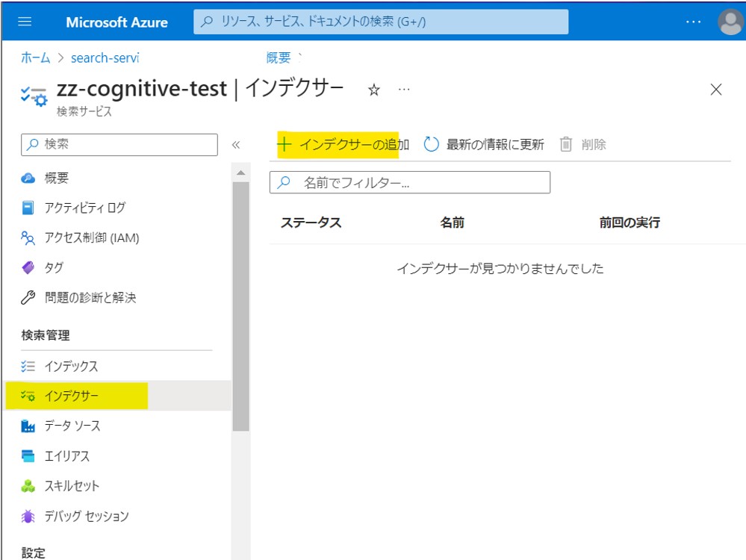Click the trash can icon
This screenshot has height=560, width=746.
tap(566, 144)
